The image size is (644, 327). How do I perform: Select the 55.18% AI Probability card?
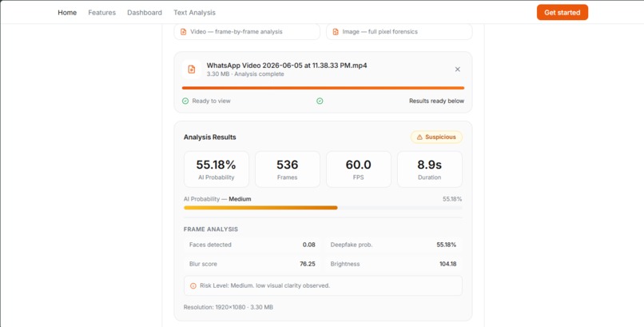[216, 169]
